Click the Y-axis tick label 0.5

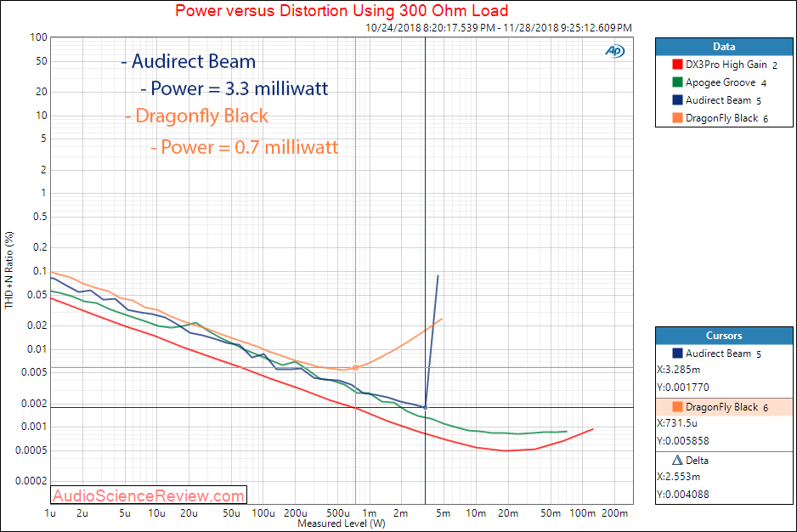click(40, 217)
